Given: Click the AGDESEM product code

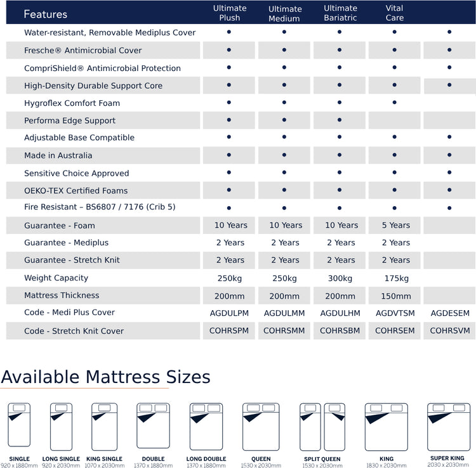Looking at the screenshot, I should [x=449, y=313].
